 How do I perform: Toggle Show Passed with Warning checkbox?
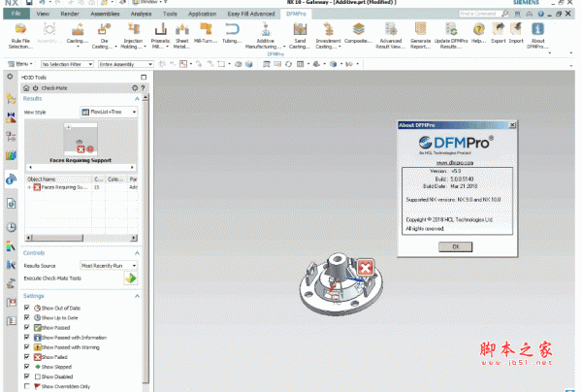(x=27, y=346)
